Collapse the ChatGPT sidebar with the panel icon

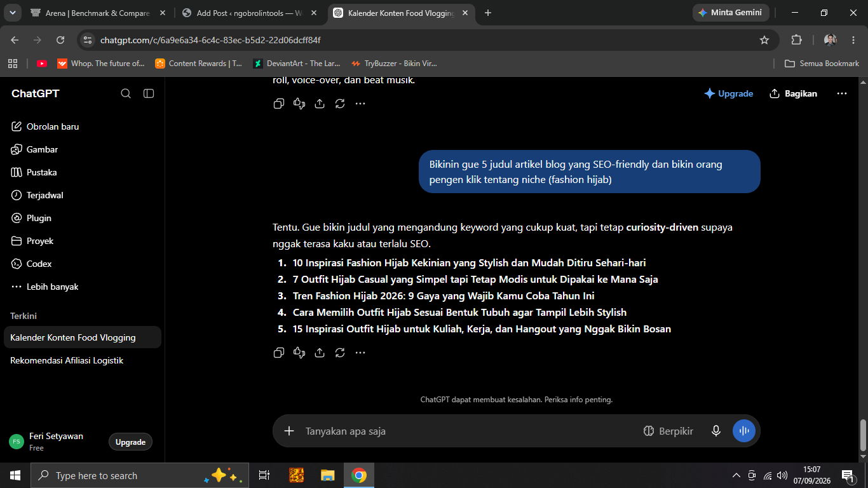coord(149,93)
